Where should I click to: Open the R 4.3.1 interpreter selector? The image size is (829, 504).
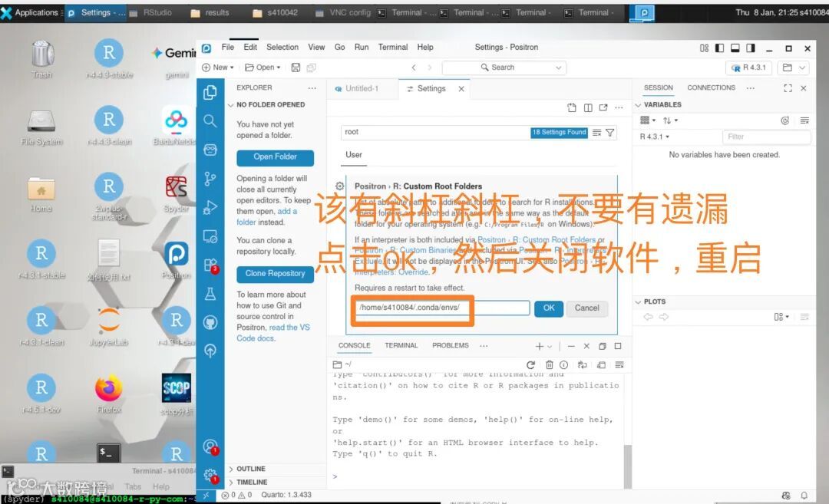(x=748, y=68)
